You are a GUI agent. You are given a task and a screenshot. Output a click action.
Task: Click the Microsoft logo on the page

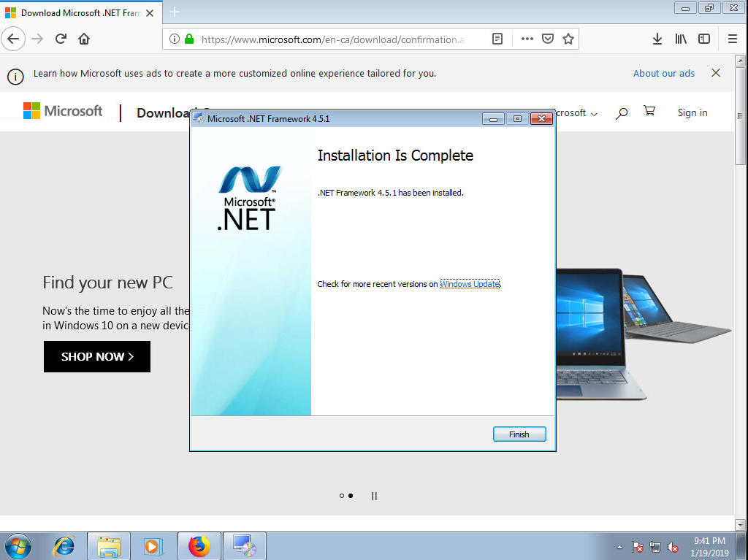click(63, 111)
